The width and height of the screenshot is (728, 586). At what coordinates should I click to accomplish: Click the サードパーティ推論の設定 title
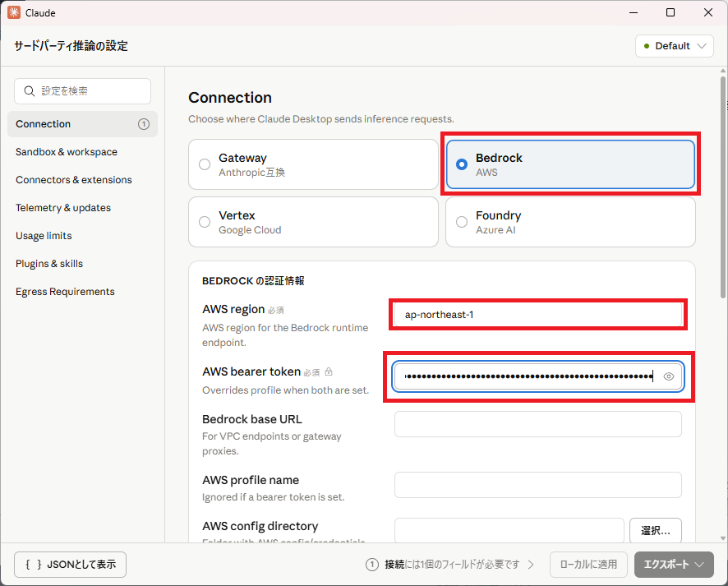tap(71, 46)
